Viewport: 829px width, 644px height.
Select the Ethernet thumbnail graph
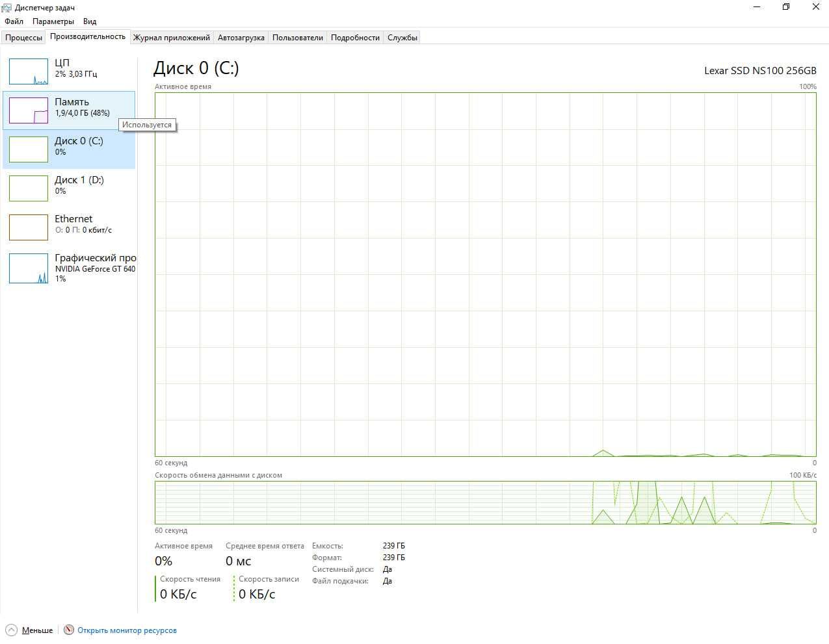[x=29, y=227]
